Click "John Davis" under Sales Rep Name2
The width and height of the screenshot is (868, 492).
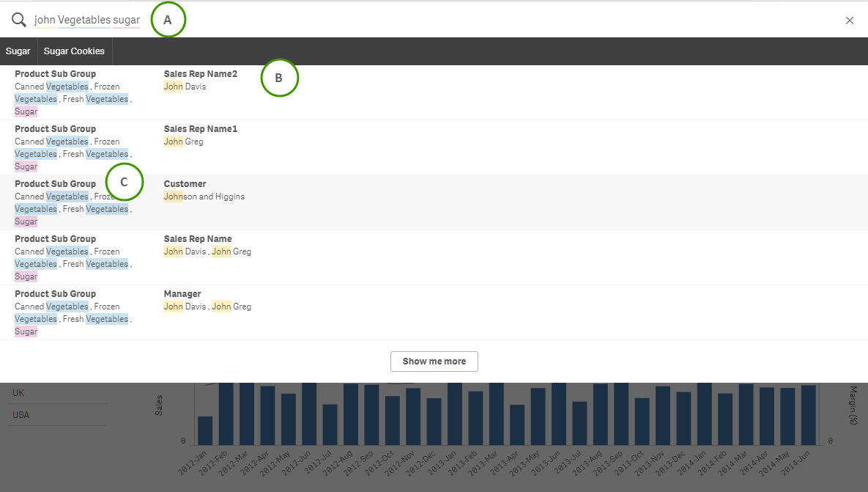(x=184, y=86)
